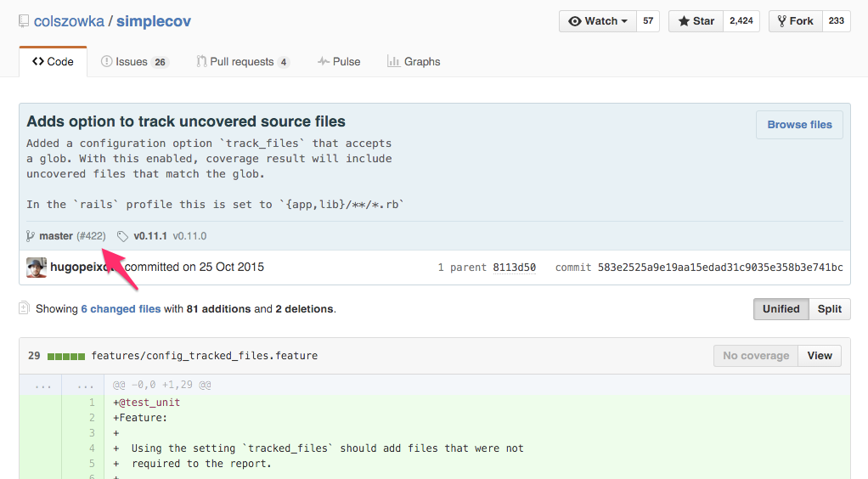
Task: Open the Watch dropdown menu
Action: [597, 21]
